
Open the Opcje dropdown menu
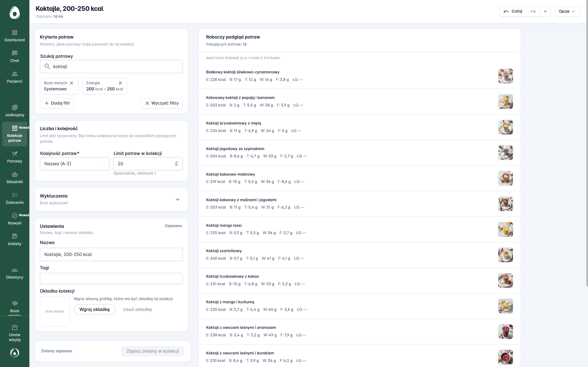coord(567,11)
